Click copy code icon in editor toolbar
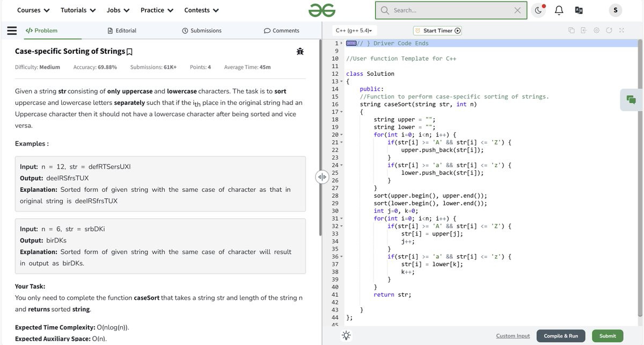The image size is (644, 345). [572, 31]
